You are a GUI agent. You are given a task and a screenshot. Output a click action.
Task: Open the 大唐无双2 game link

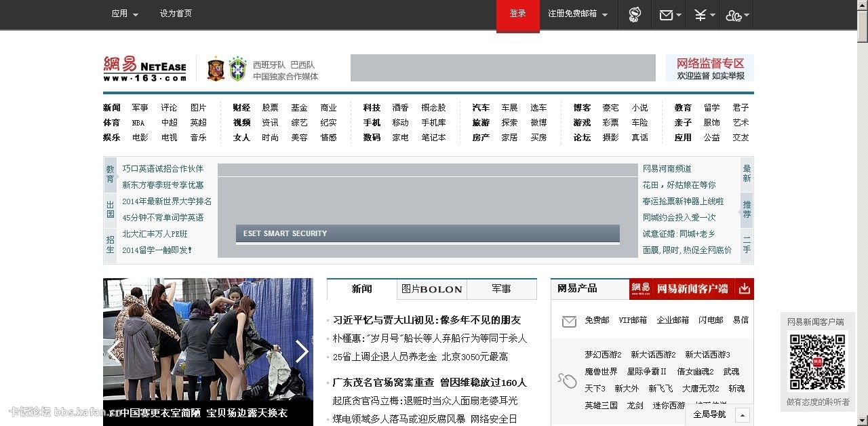[x=701, y=389]
